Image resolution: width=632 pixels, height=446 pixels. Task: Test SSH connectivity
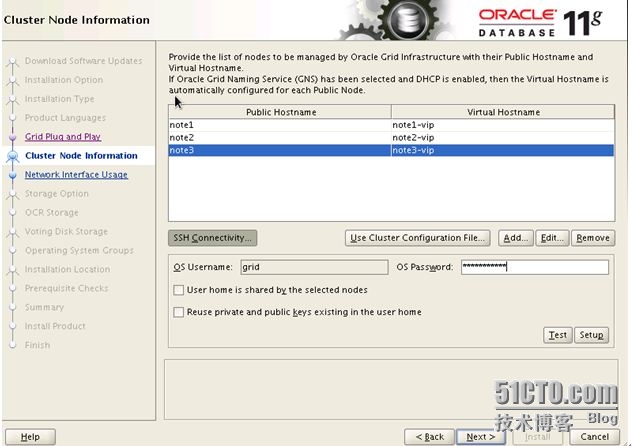(x=557, y=335)
